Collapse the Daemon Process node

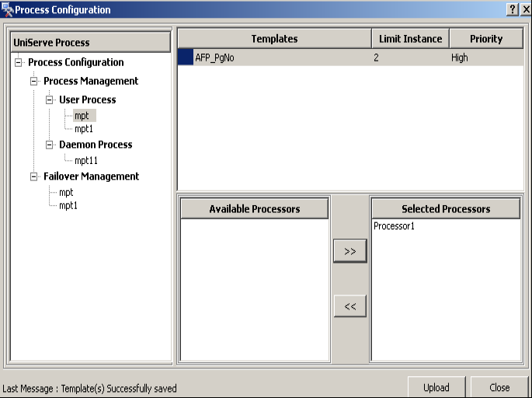[49, 145]
